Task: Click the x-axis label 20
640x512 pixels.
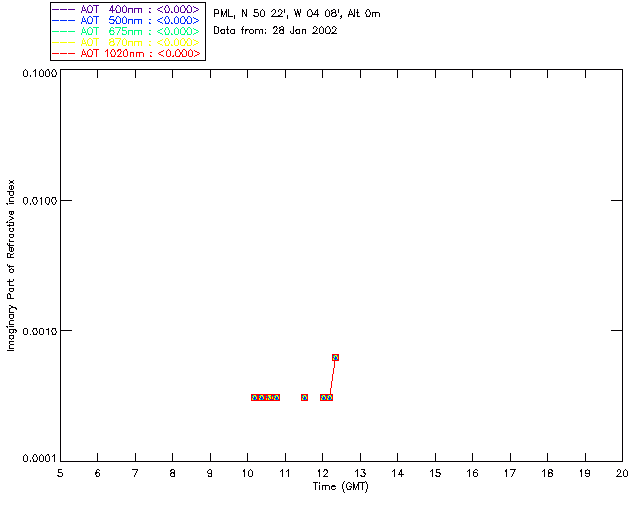Action: (622, 473)
